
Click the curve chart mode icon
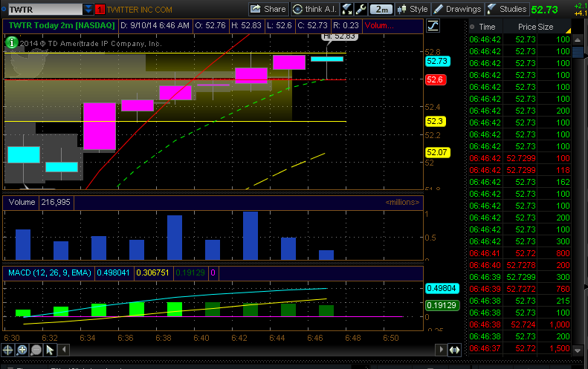coord(433,26)
